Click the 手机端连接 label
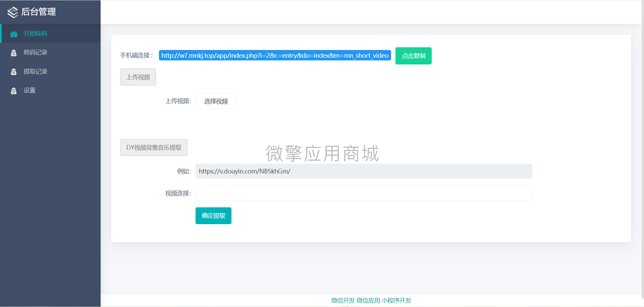This screenshot has width=644, height=307. tap(136, 55)
